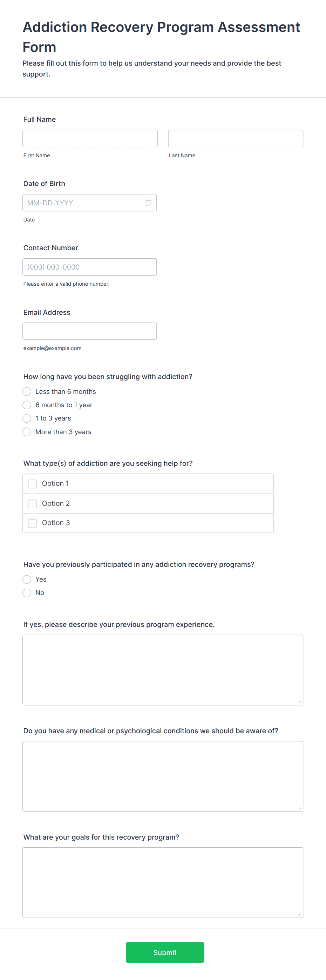The image size is (326, 980).
Task: Select Yes for previous recovery programs
Action: (x=27, y=580)
